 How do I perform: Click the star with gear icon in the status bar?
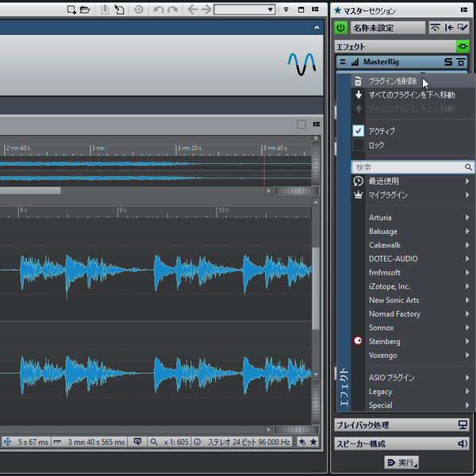[302, 442]
